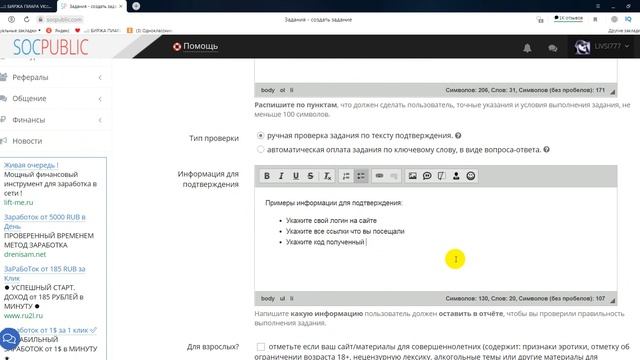Toggle bulleted list in editor
Image resolution: width=640 pixels, height=360 pixels.
[x=361, y=176]
